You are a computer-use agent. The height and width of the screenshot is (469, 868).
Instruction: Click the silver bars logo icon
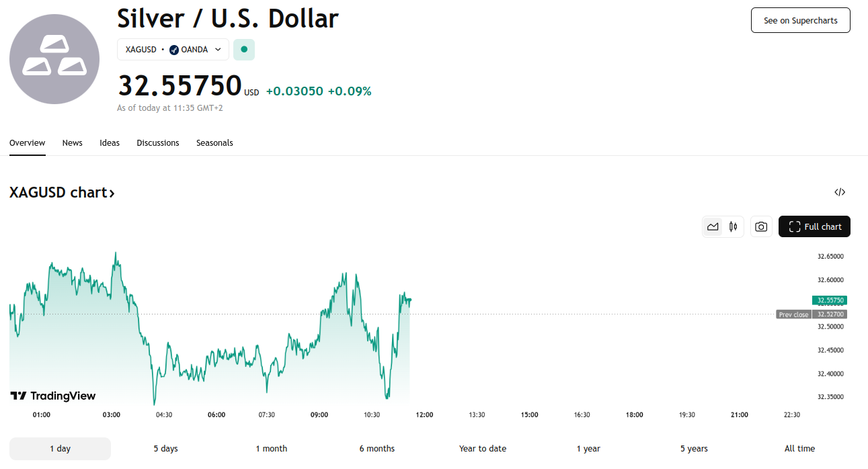pyautogui.click(x=54, y=59)
